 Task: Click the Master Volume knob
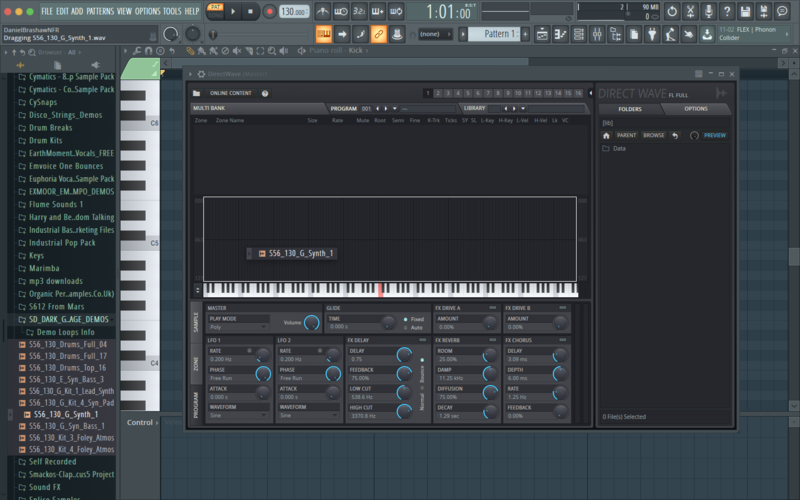tap(311, 322)
